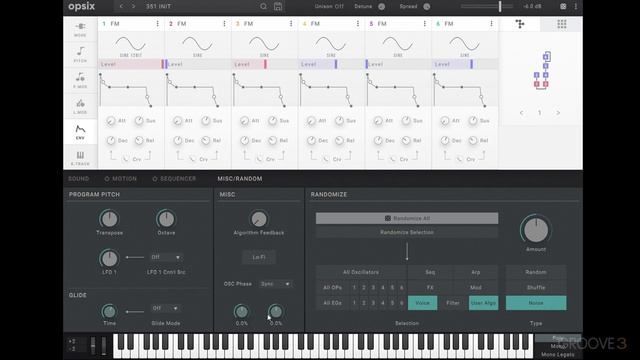Open operator 6 FM options menu

pos(491,24)
